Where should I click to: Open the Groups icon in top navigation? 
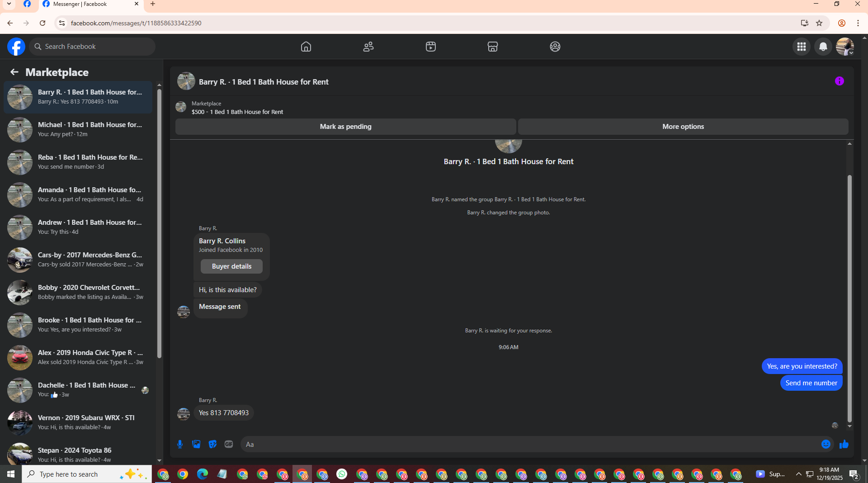click(x=555, y=47)
